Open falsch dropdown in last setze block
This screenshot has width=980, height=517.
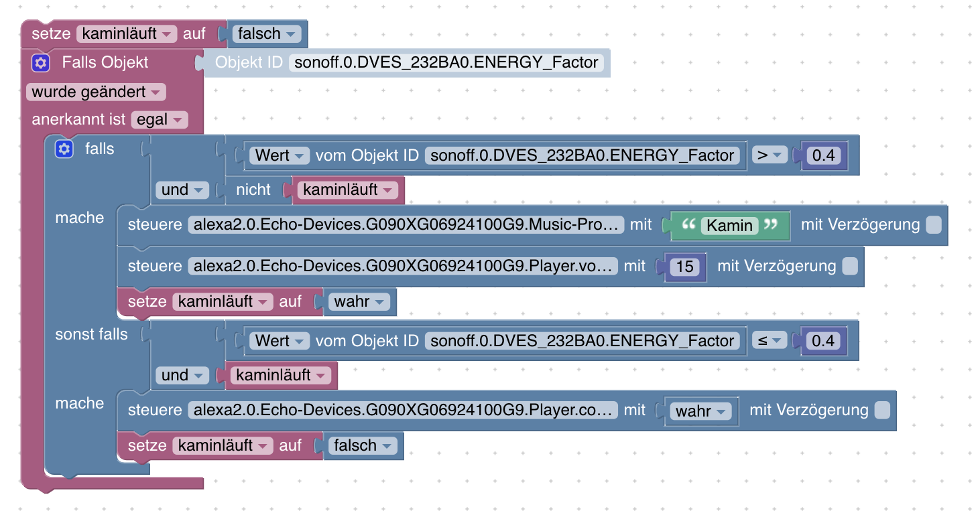coord(363,445)
